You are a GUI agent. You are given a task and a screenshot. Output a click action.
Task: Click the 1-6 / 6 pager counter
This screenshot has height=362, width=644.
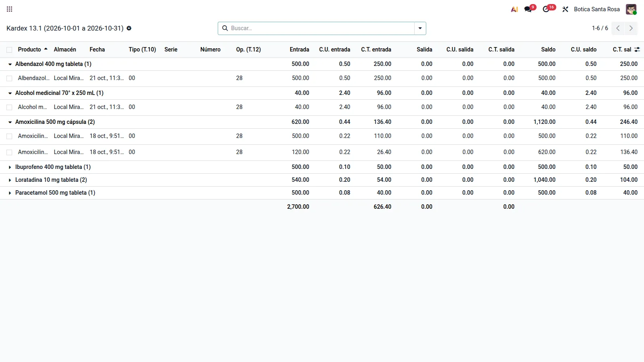click(600, 28)
